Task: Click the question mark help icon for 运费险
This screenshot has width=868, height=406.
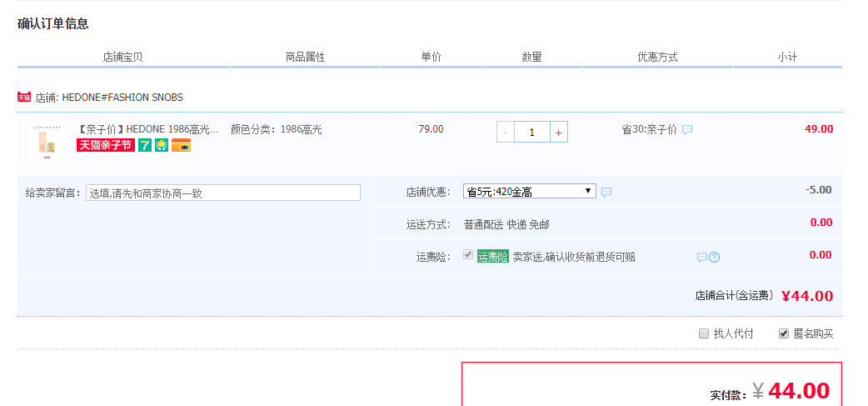Action: 715,257
